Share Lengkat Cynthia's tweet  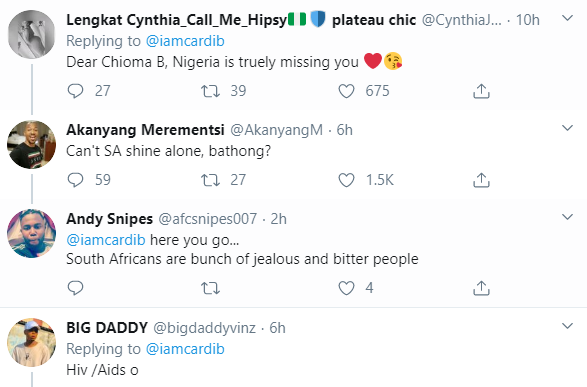[x=481, y=91]
